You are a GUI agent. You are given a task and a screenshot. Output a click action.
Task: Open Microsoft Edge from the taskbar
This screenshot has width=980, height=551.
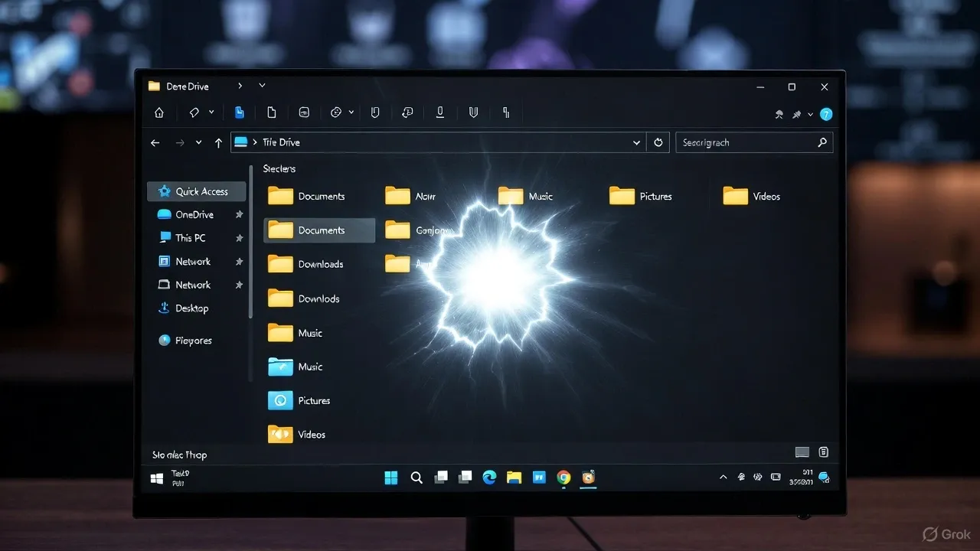(x=489, y=478)
